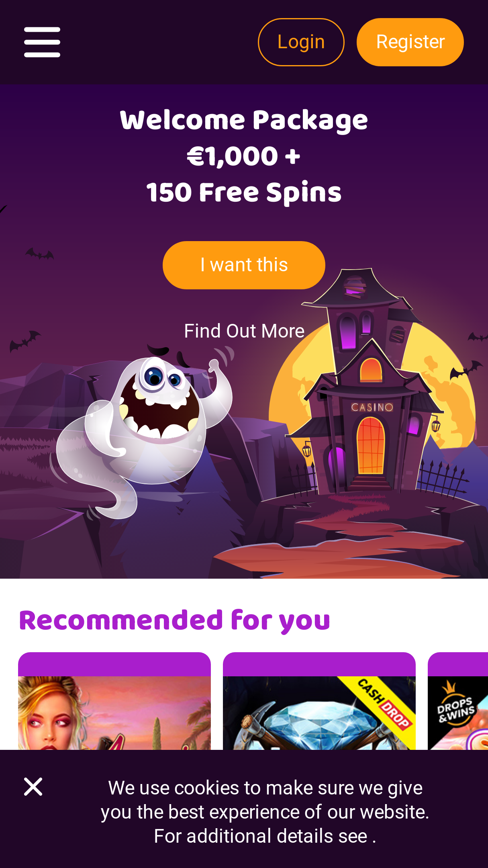Click the cookie notice text

pos(265,812)
